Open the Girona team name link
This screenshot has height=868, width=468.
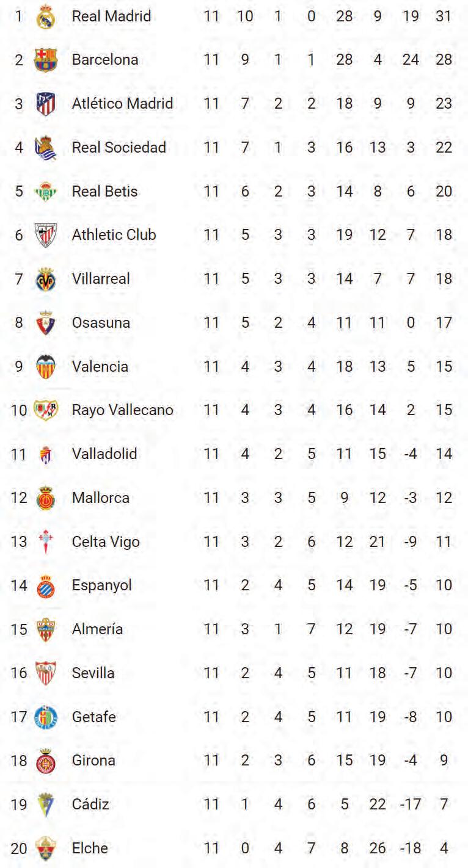(x=93, y=761)
